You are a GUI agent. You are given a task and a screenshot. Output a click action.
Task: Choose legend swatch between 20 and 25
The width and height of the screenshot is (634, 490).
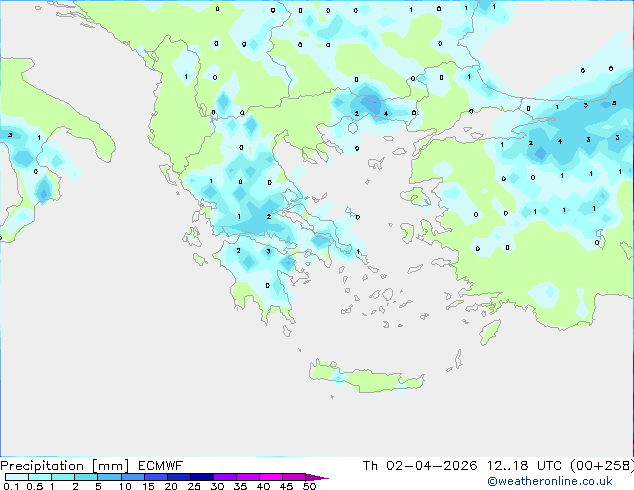coord(178,477)
